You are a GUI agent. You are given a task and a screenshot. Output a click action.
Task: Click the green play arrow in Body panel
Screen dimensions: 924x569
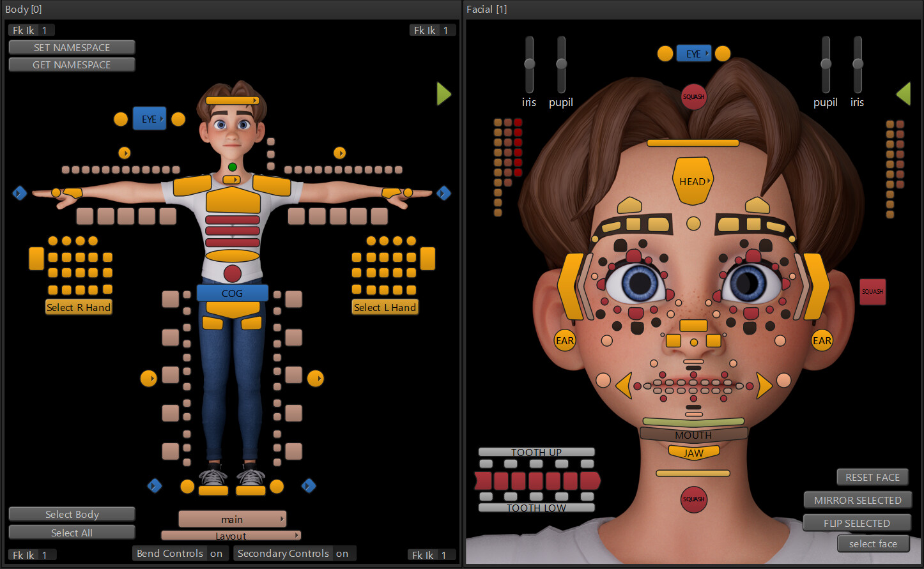click(x=444, y=94)
